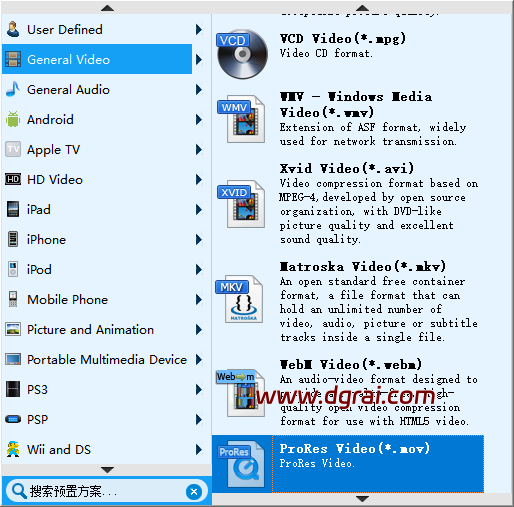The image size is (514, 507).
Task: Expand Picture and Animation submenu arrow
Action: (199, 329)
